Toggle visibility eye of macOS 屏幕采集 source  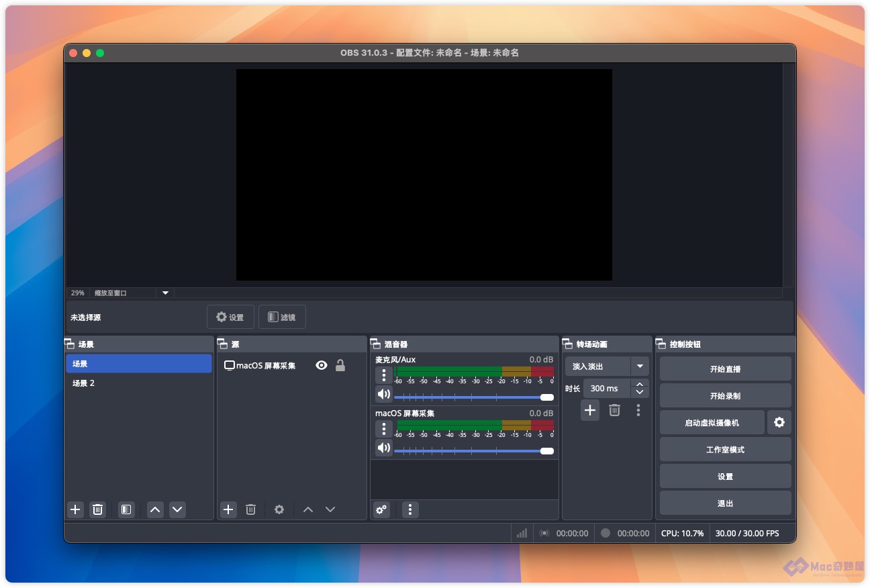click(x=322, y=365)
